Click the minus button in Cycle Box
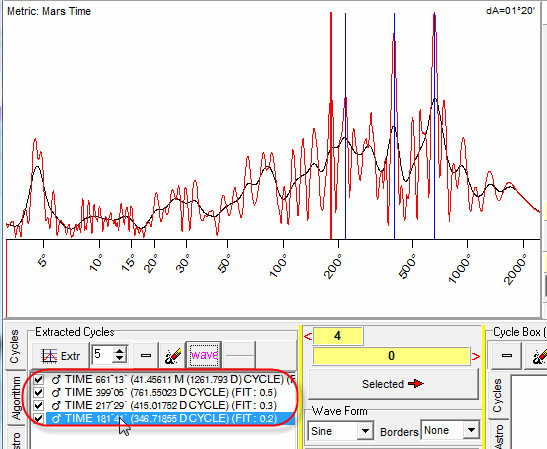This screenshot has height=449, width=547. coord(507,356)
